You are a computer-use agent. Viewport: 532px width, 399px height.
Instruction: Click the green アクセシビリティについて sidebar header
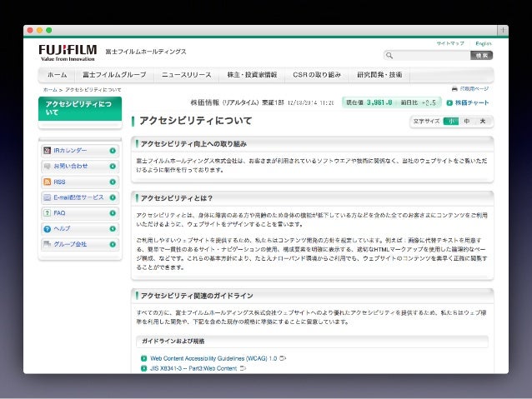(x=80, y=108)
